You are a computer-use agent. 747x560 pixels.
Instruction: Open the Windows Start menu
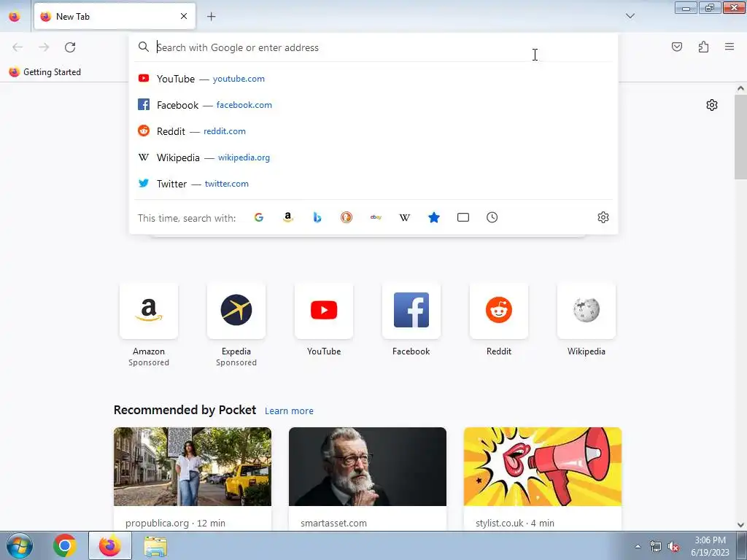[20, 545]
